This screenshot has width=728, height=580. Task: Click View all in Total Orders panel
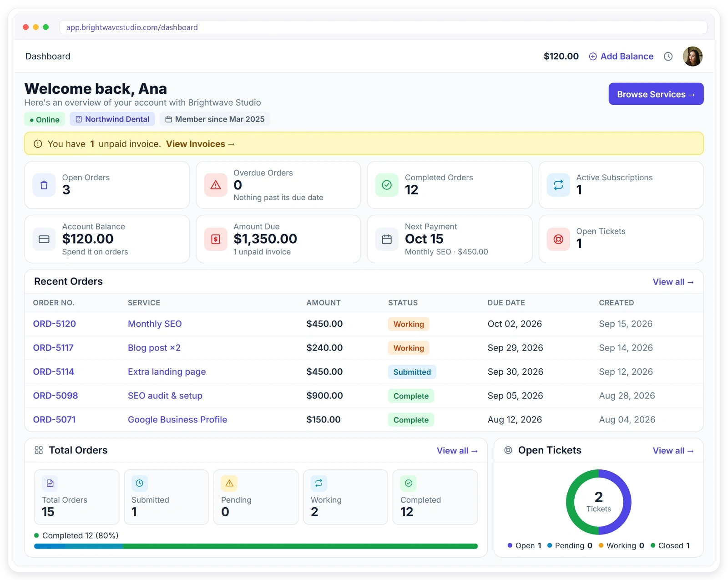pos(457,451)
